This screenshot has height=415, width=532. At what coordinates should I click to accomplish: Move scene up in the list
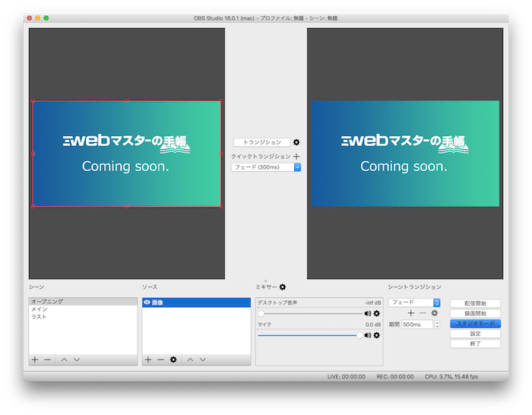[x=64, y=360]
